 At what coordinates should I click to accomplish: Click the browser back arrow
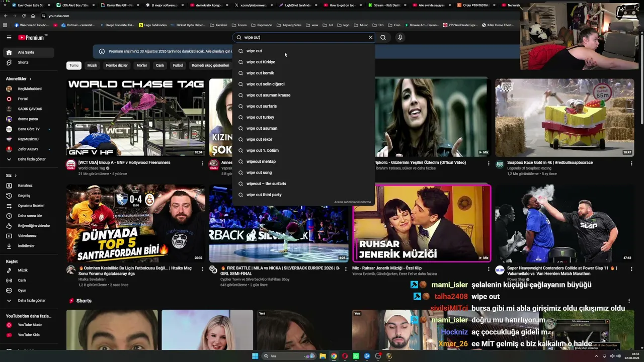pyautogui.click(x=6, y=16)
